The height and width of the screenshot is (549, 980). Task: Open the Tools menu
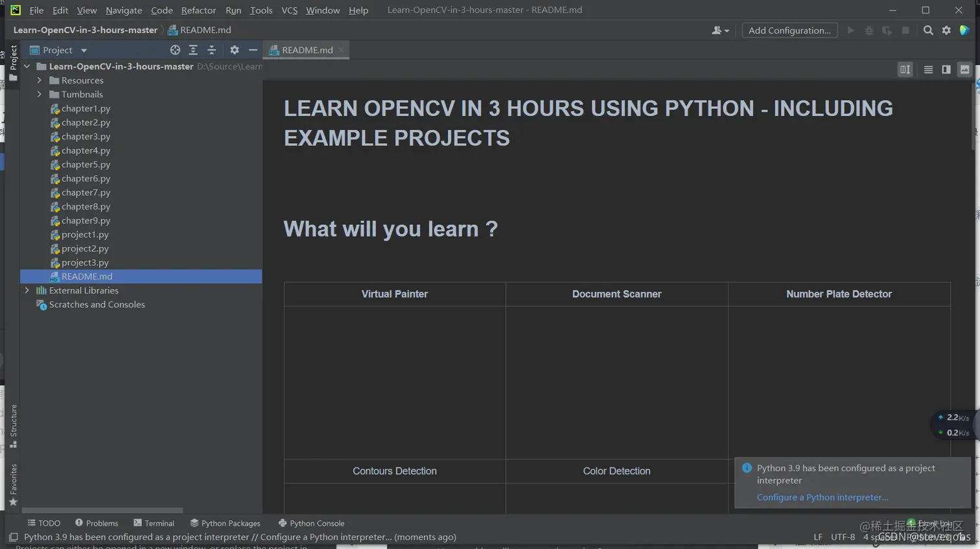[261, 10]
